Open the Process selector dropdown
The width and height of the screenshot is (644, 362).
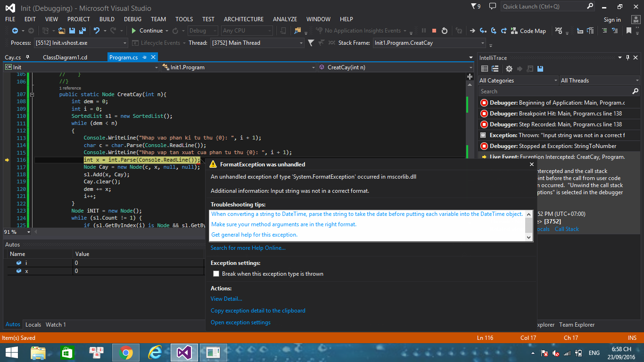click(x=124, y=43)
